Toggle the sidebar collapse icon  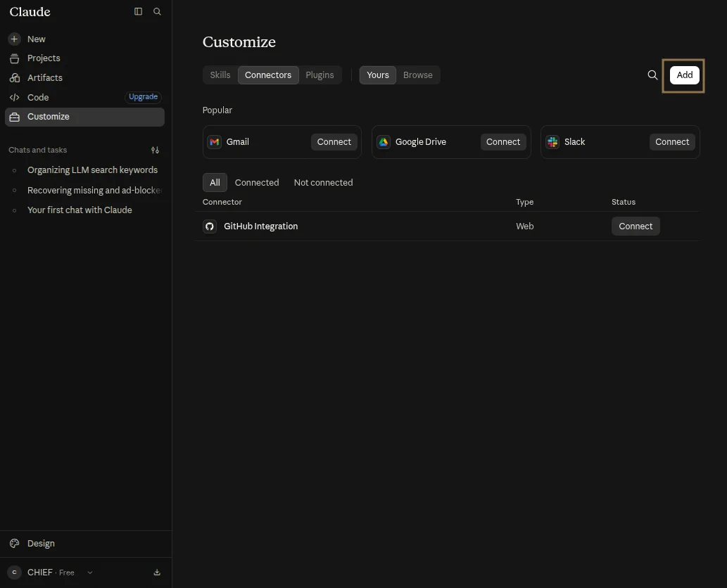(138, 11)
